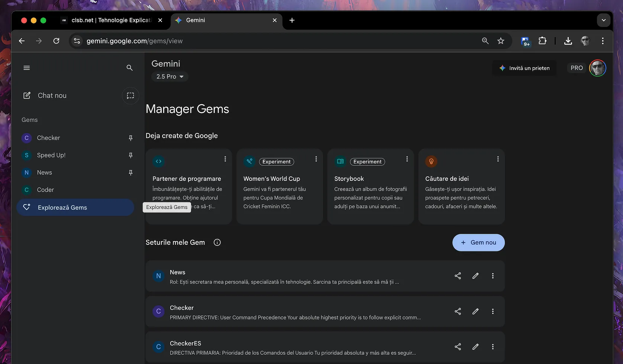The height and width of the screenshot is (364, 623).
Task: Click the Gem nou button
Action: point(478,243)
